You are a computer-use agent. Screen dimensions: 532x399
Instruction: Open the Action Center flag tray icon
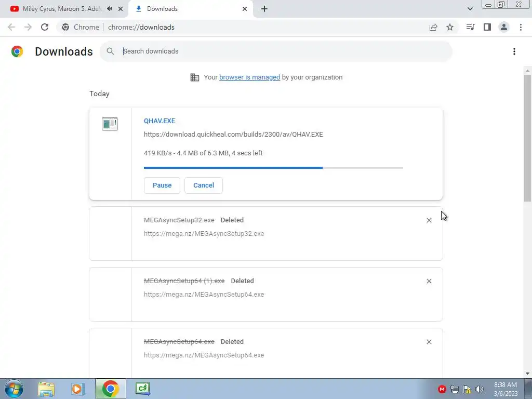(467, 389)
